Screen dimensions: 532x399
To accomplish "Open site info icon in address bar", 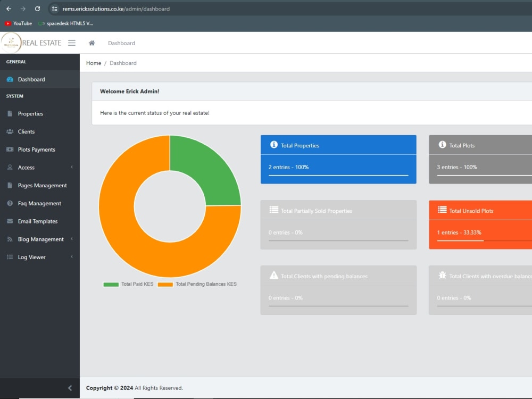I will pos(54,9).
